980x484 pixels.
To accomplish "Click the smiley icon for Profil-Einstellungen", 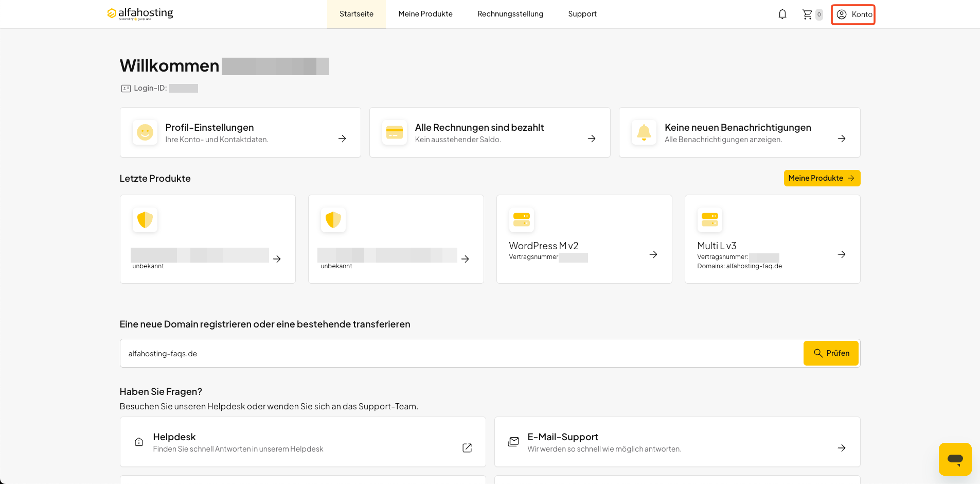I will (145, 132).
